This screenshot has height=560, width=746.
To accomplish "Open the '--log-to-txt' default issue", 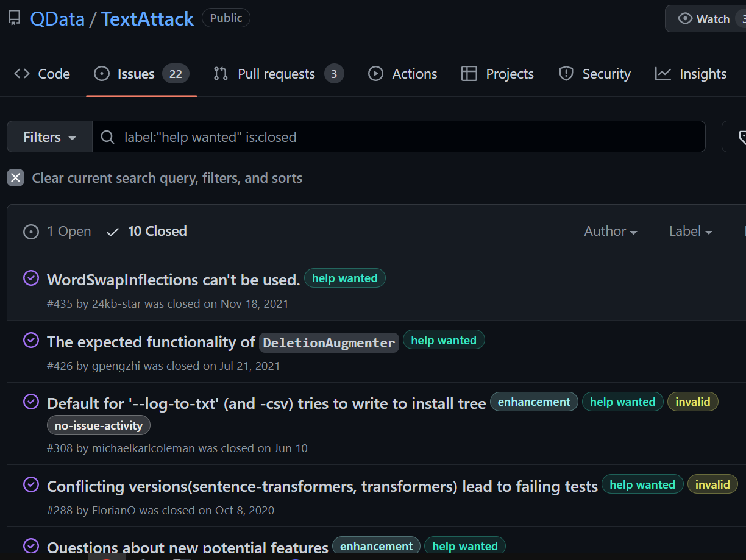I will click(266, 403).
